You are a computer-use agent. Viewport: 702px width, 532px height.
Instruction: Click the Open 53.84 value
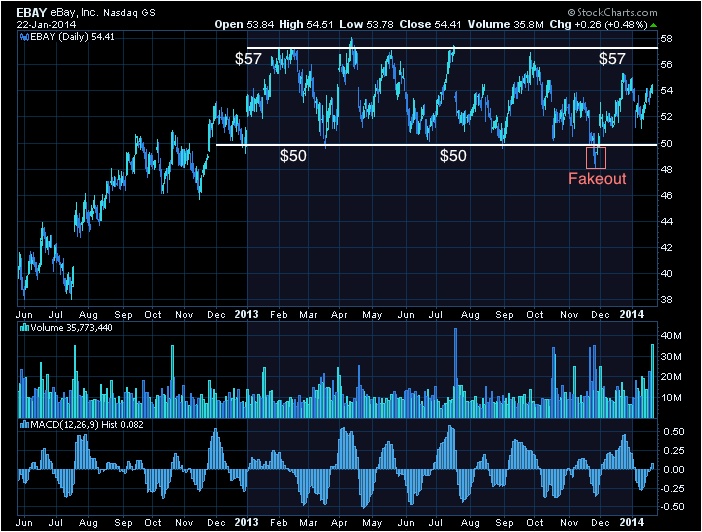pos(244,24)
